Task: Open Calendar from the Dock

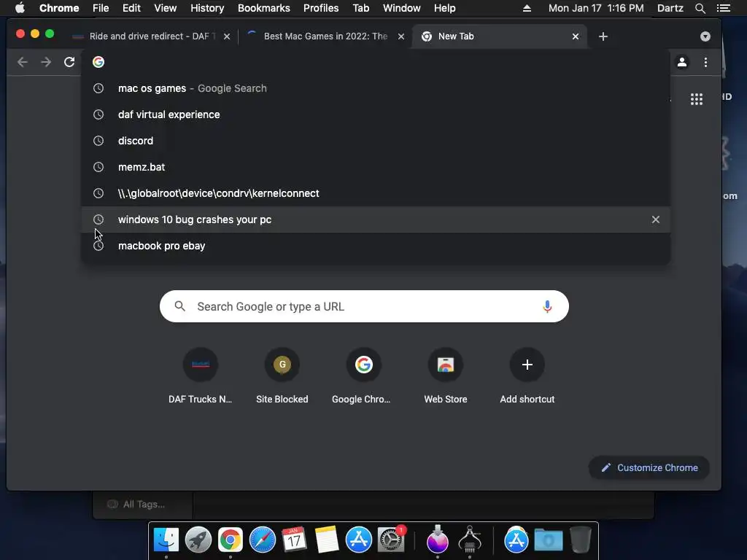Action: pyautogui.click(x=295, y=540)
